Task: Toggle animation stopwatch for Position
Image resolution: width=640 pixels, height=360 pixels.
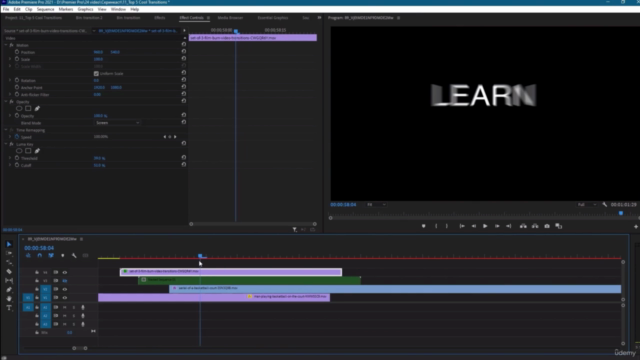Action: [17, 52]
